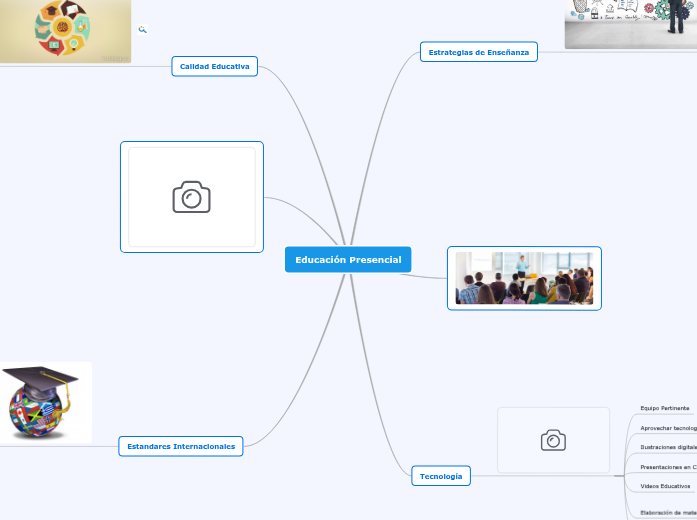This screenshot has width=697, height=520.
Task: Click the branch junction right of Tecnología
Action: point(625,477)
